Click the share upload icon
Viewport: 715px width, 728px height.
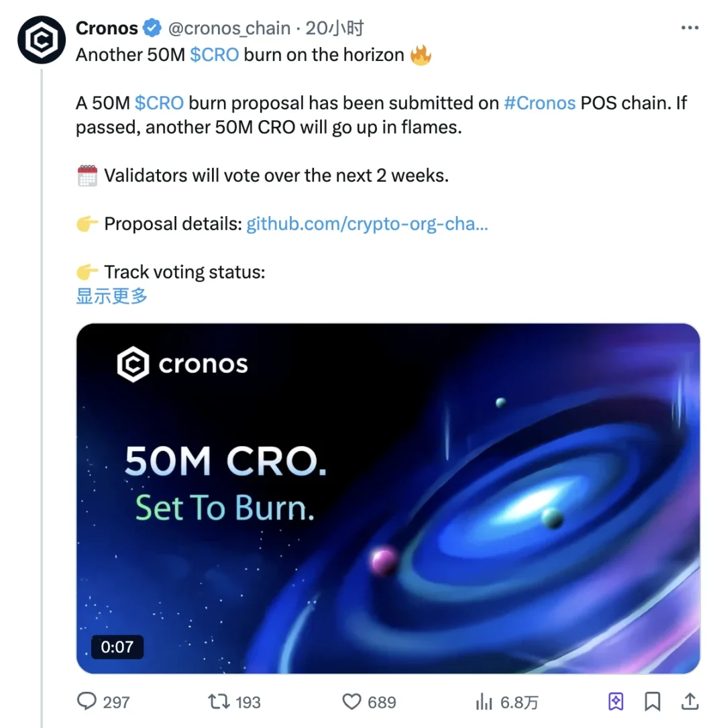pyautogui.click(x=690, y=702)
